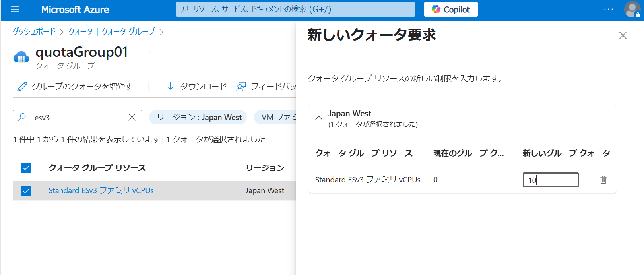Click into the esv3 filter box
The image size is (644, 275).
pos(78,117)
